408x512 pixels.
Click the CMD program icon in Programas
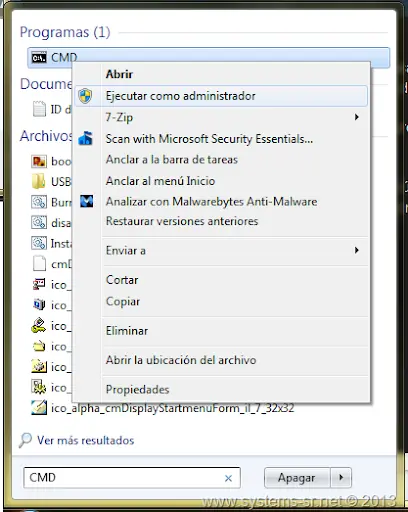(x=39, y=58)
